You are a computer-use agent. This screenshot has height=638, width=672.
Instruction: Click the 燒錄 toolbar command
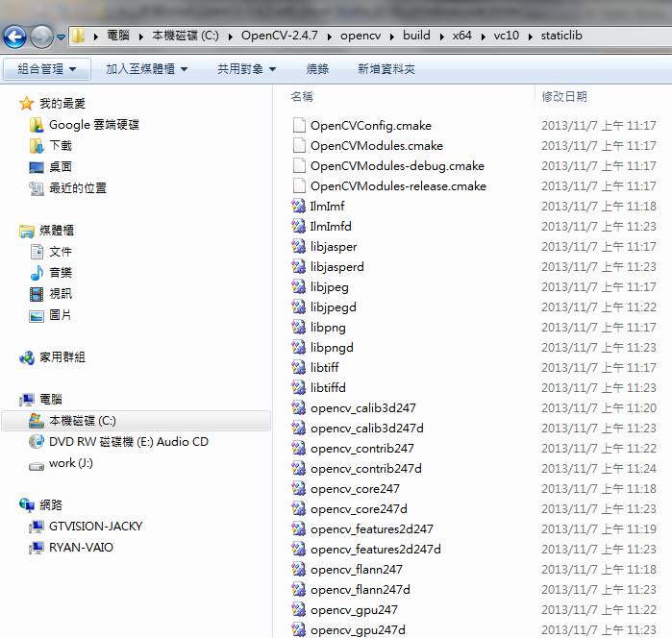[317, 69]
